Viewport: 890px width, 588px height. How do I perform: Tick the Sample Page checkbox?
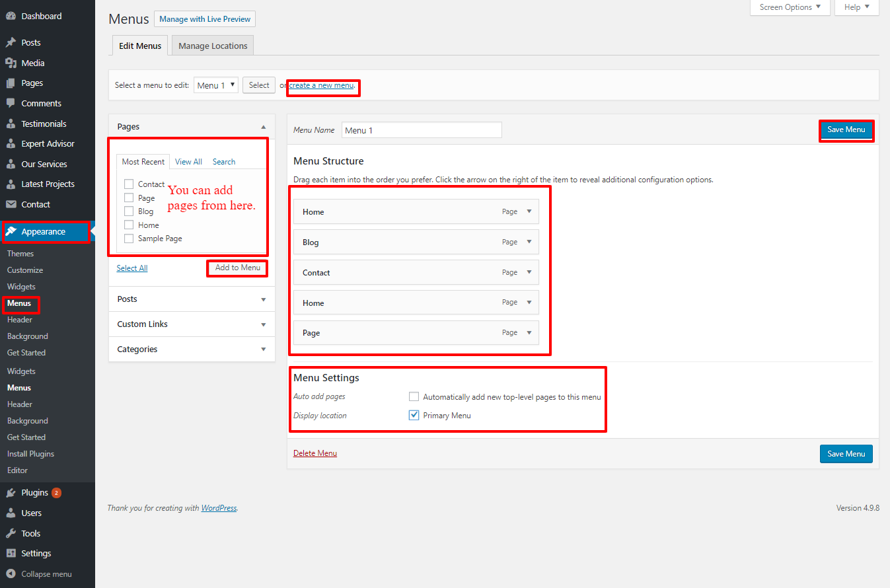(x=129, y=239)
